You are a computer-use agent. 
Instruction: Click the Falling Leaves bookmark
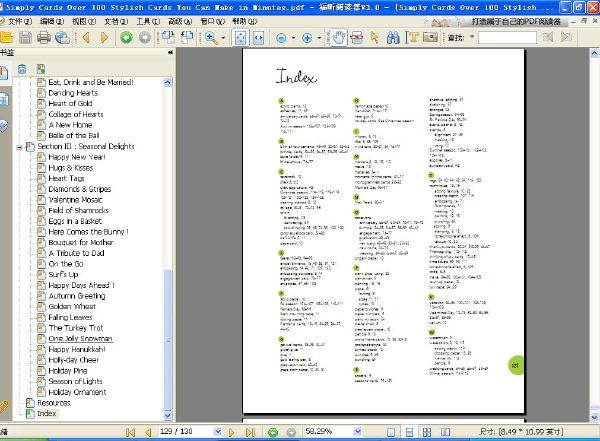pyautogui.click(x=70, y=317)
